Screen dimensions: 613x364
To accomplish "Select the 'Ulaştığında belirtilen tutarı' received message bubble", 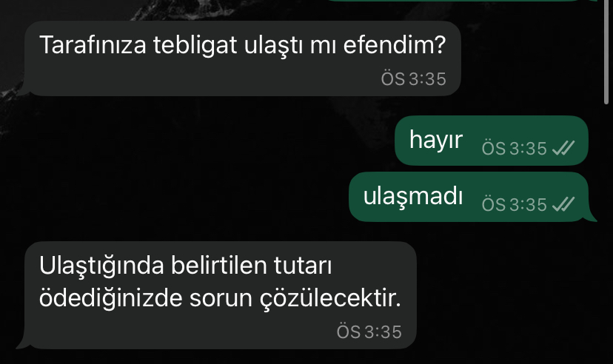I will (x=221, y=295).
